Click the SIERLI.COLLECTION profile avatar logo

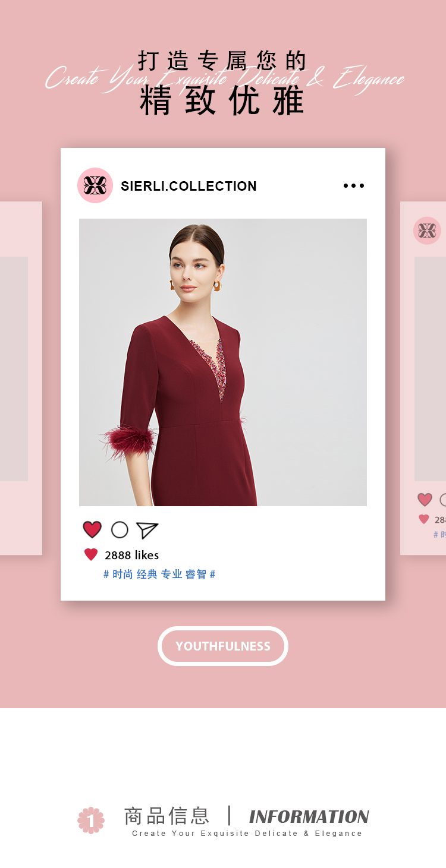pos(95,185)
